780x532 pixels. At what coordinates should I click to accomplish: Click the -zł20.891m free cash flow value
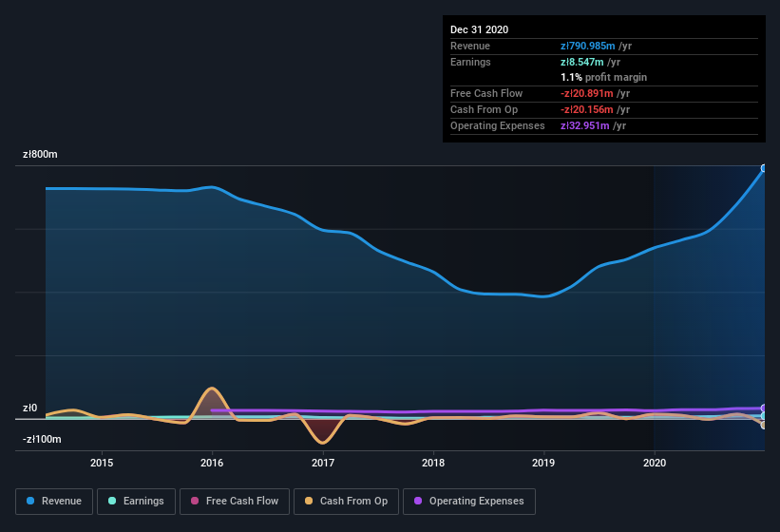pos(586,93)
